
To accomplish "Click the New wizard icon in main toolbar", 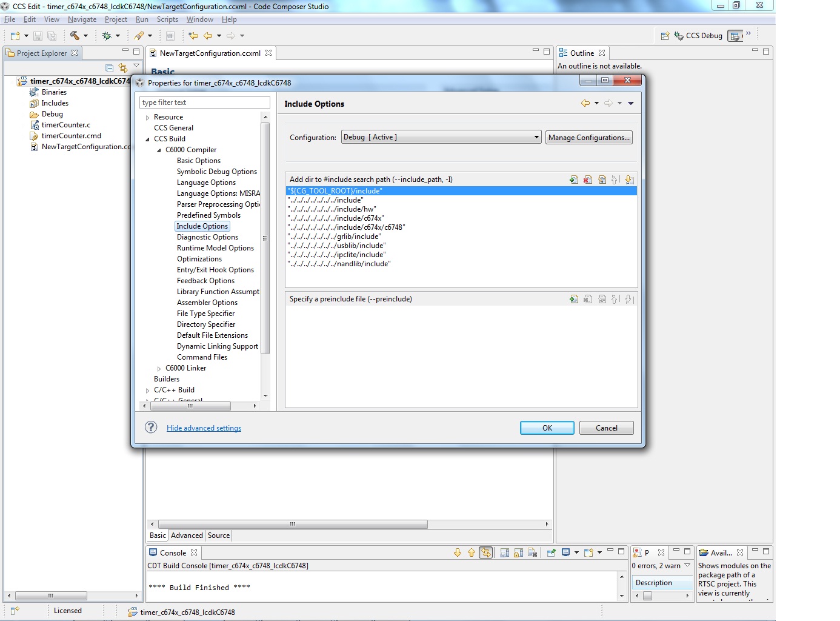I will 15,36.
